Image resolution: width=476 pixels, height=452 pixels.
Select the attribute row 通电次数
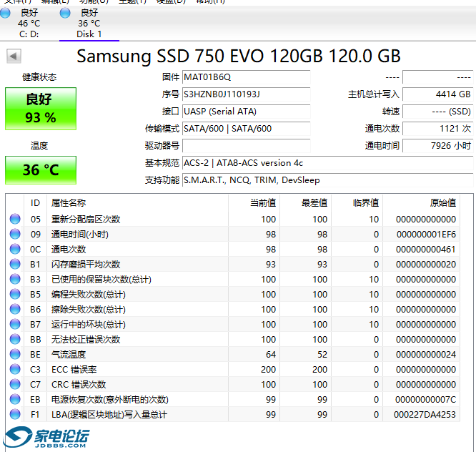point(233,249)
